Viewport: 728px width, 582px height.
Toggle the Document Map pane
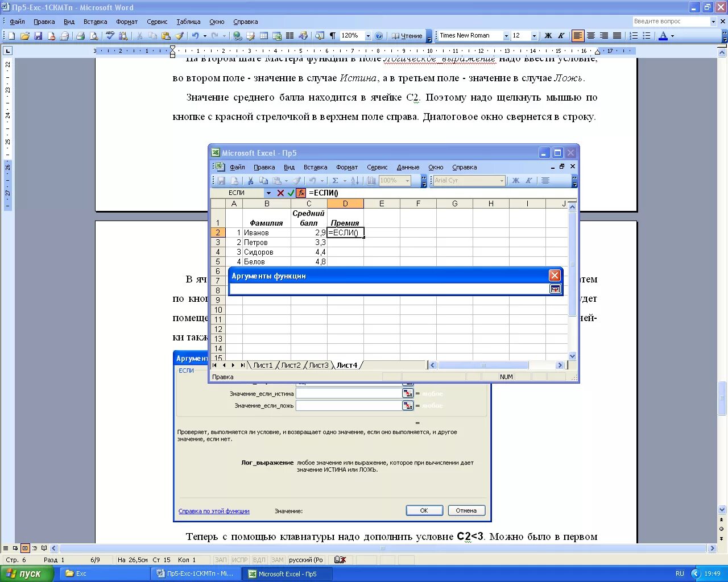coord(320,36)
